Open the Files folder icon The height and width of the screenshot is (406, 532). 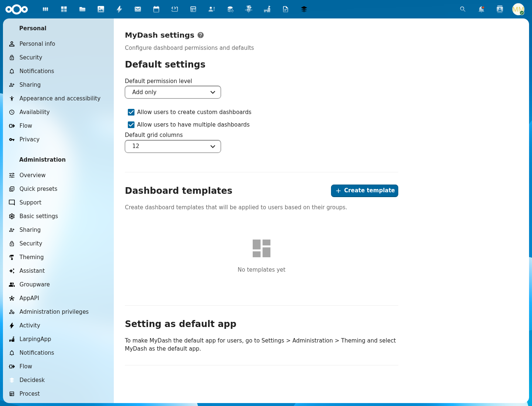pyautogui.click(x=82, y=9)
